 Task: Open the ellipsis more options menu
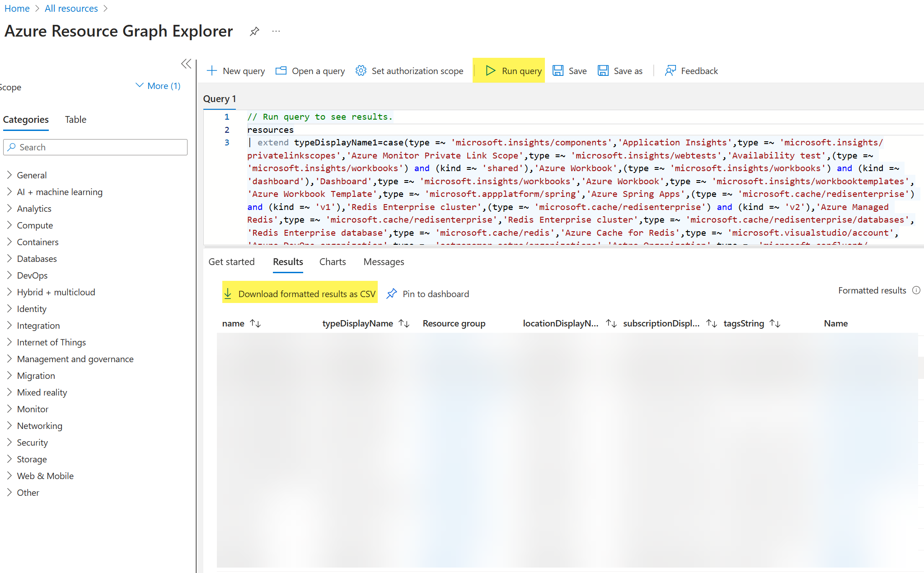(x=276, y=31)
